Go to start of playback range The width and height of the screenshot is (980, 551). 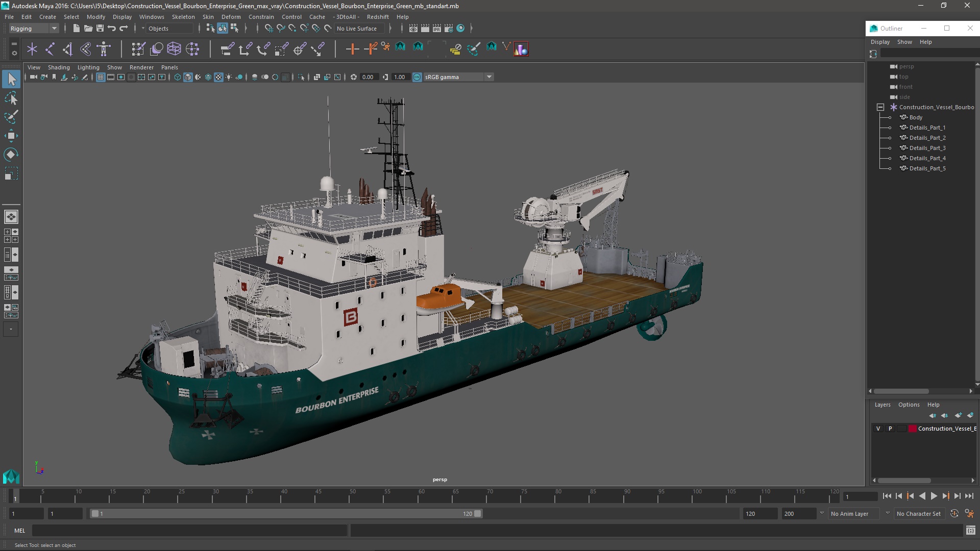click(x=887, y=496)
